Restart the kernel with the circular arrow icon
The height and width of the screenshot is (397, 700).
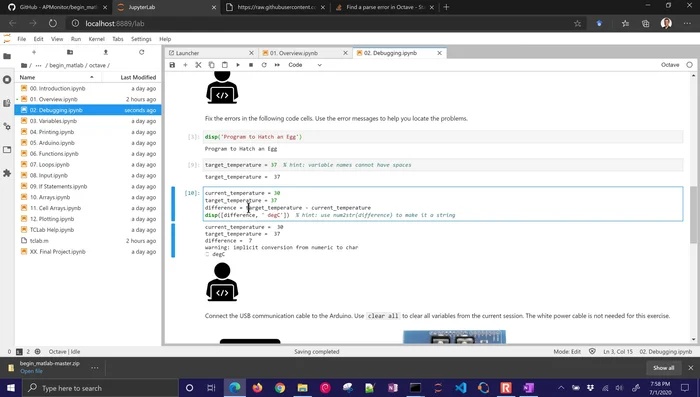[264, 65]
